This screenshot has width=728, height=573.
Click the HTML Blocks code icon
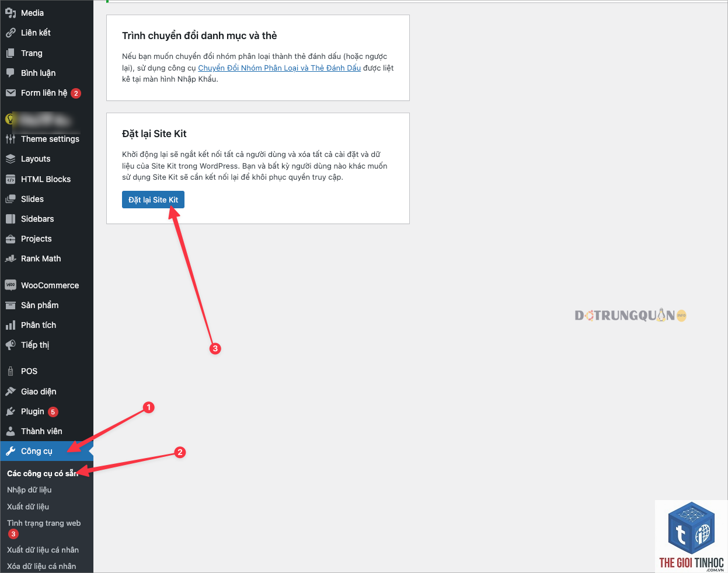pyautogui.click(x=11, y=179)
